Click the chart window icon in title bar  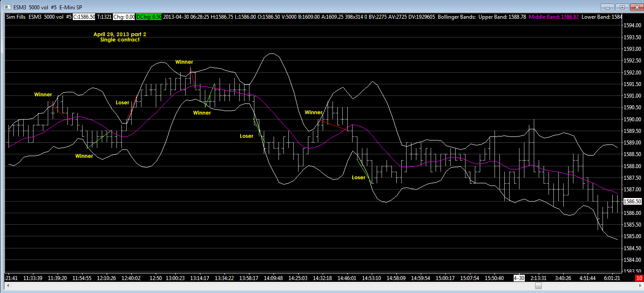tap(8, 7)
